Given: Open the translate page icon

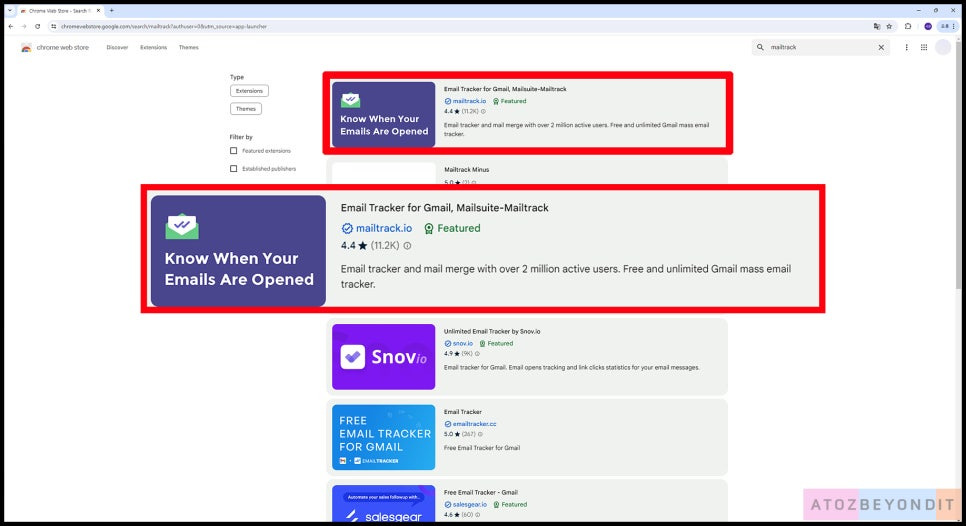Looking at the screenshot, I should coord(877,26).
